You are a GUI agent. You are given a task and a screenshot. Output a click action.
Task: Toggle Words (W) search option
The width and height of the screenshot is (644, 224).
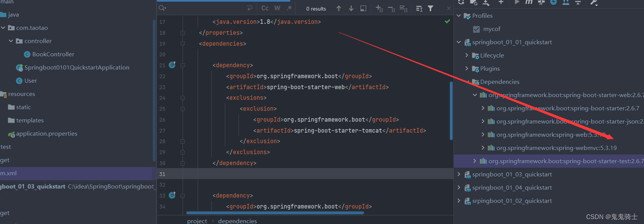pos(277,8)
